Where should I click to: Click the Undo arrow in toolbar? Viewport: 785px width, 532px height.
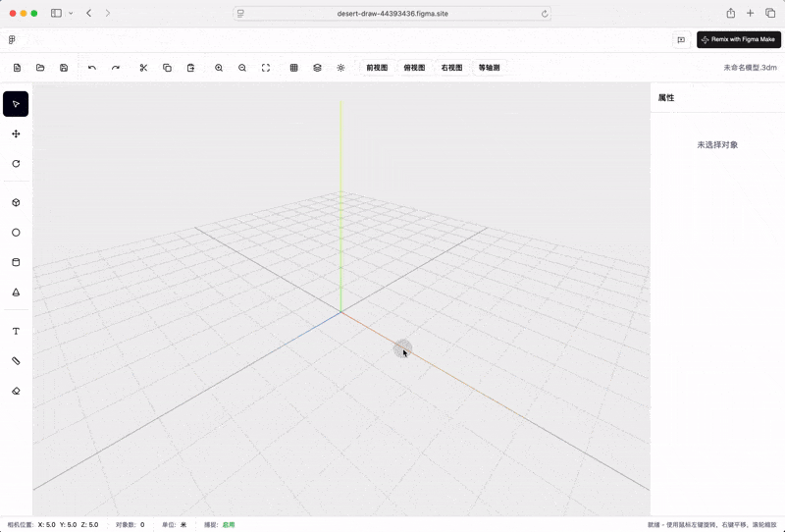tap(92, 68)
